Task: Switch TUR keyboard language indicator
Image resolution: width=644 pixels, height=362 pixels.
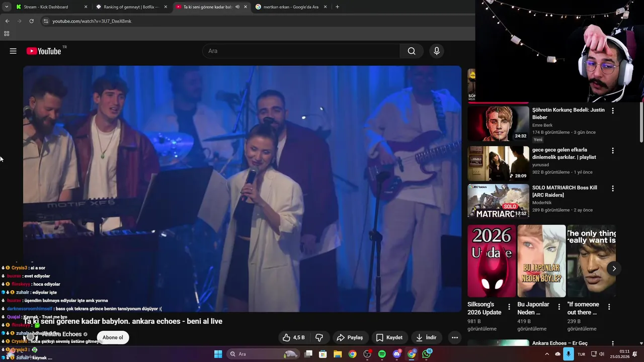Action: click(581, 354)
